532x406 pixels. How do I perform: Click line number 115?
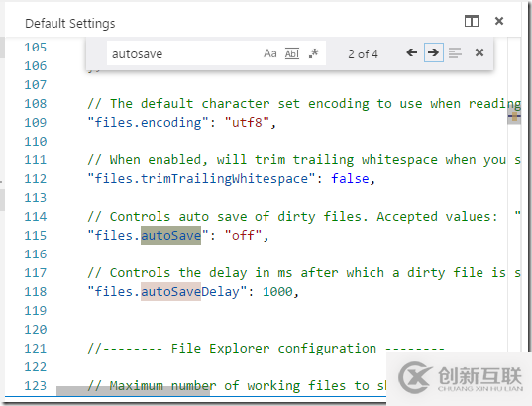36,235
